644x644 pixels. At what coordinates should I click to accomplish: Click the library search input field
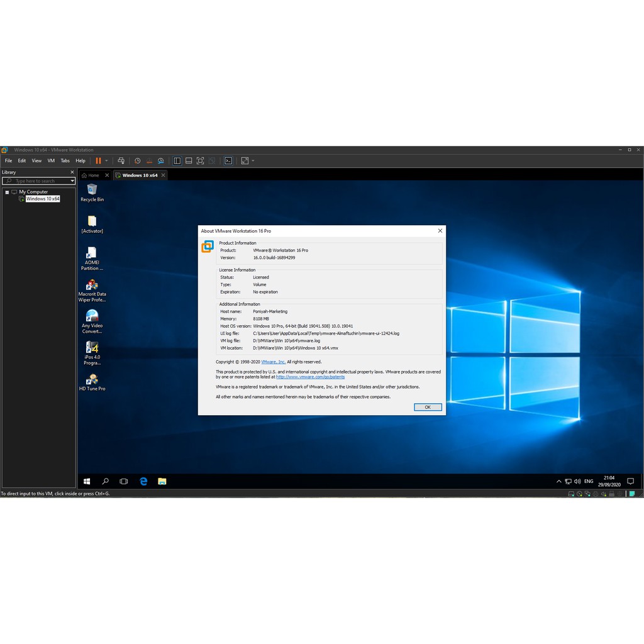coord(38,181)
